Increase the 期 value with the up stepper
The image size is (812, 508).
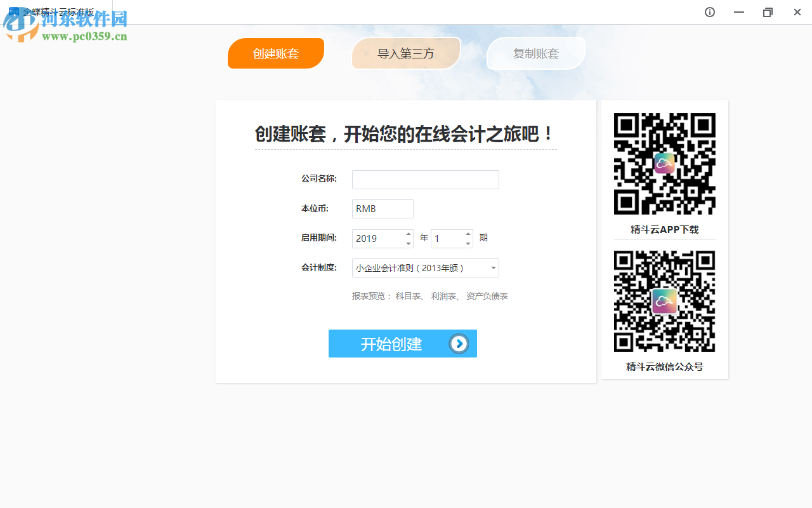[x=468, y=234]
